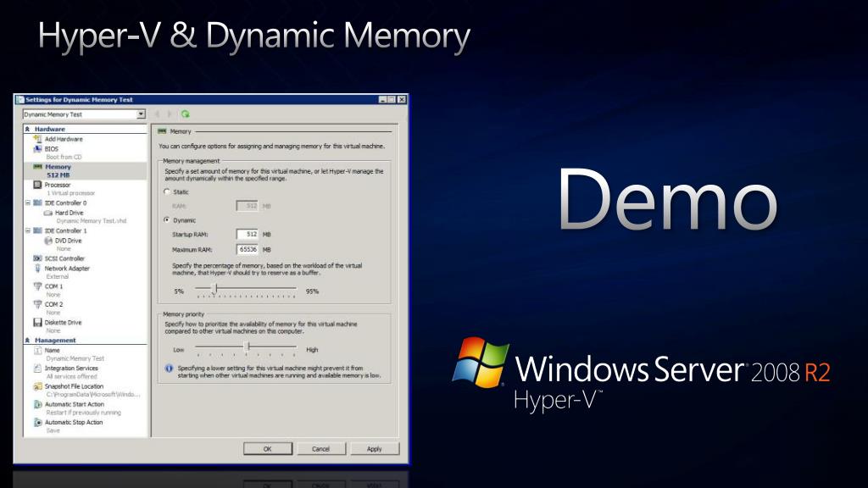Click the Add Hardware icon
The image size is (868, 488).
(37, 139)
